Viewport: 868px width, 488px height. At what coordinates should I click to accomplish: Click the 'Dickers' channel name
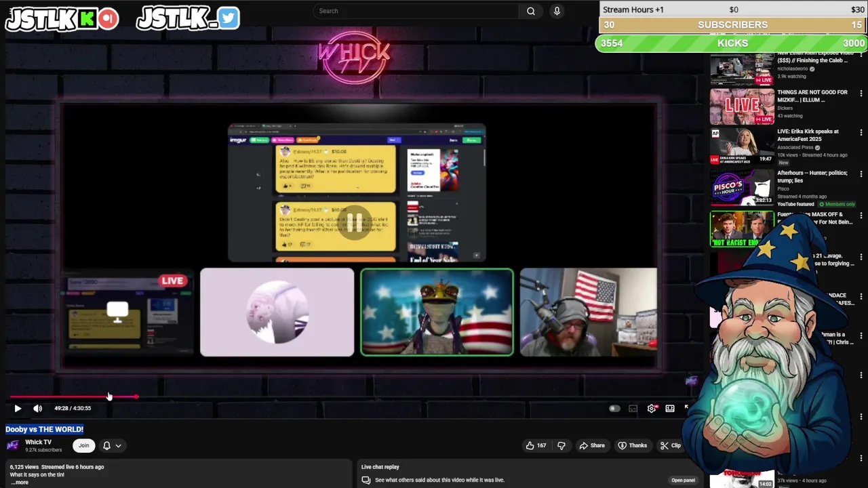coord(785,108)
